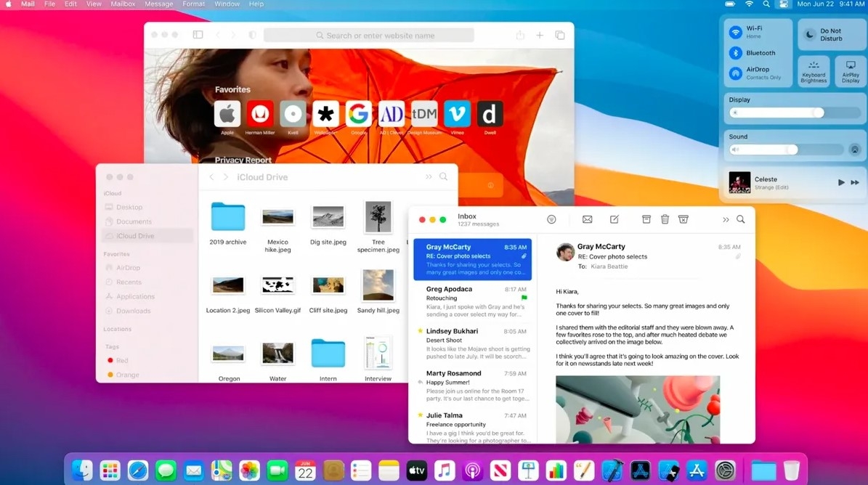Open the sound output options next to volume

855,149
